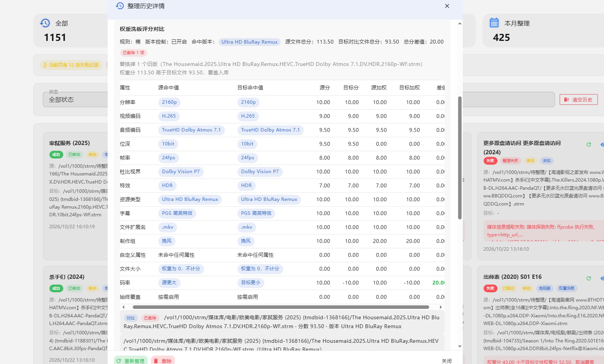Image resolution: width=604 pixels, height=364 pixels.
Task: Click 关闭 at the dialog's bottom right
Action: coord(447,361)
